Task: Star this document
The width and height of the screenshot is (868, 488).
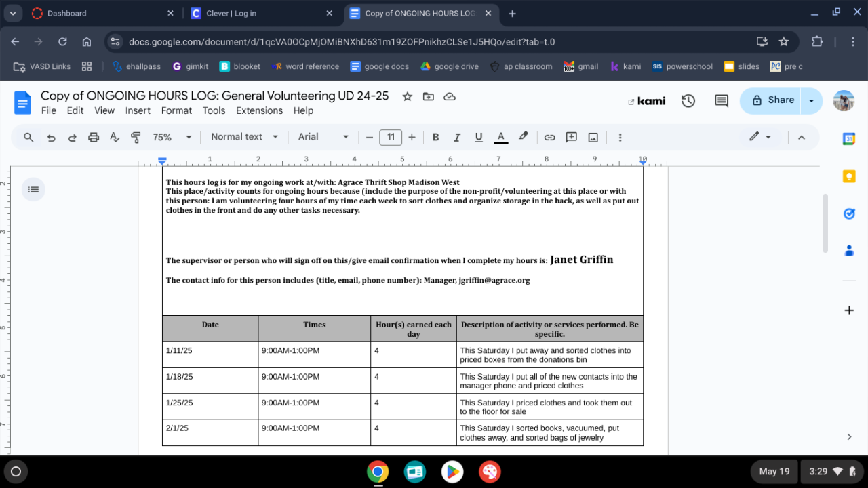Action: 407,96
